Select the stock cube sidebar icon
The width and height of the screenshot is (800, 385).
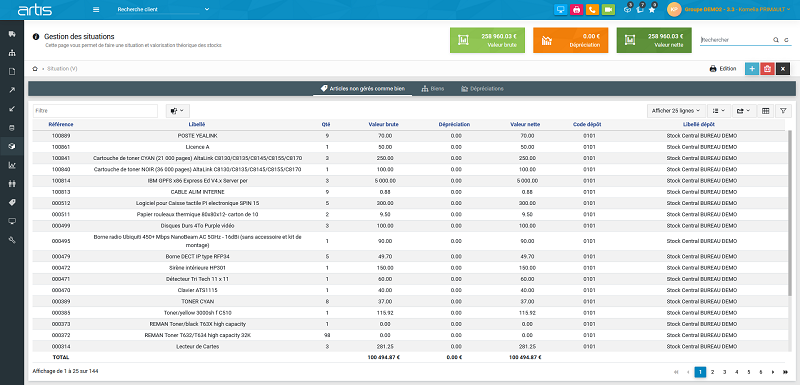12,146
